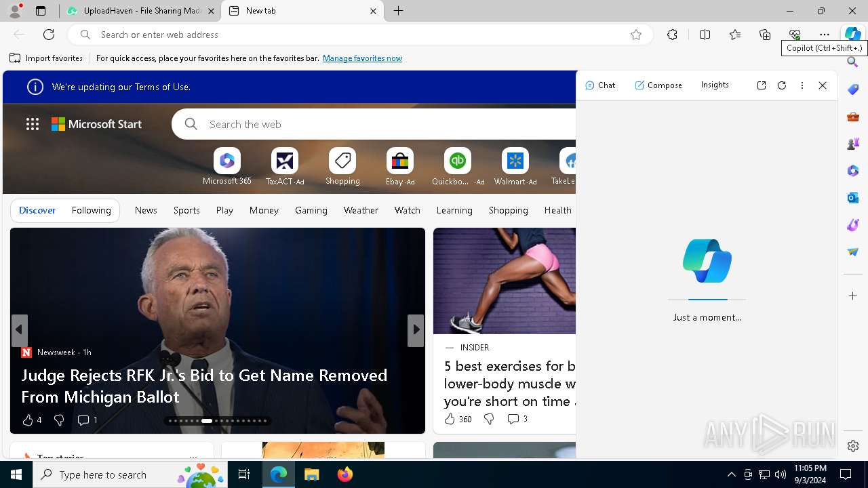This screenshot has height=488, width=868.
Task: Open Walmart ad quick link
Action: click(515, 167)
